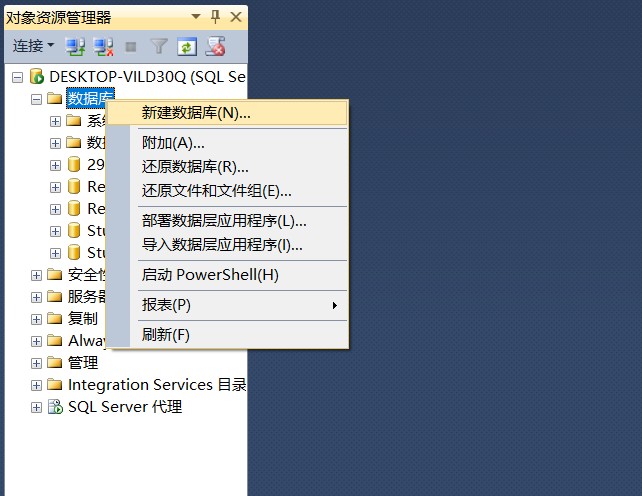Choose 附加(A)... menu entry
Viewport: 642px width, 496px height.
(227, 143)
